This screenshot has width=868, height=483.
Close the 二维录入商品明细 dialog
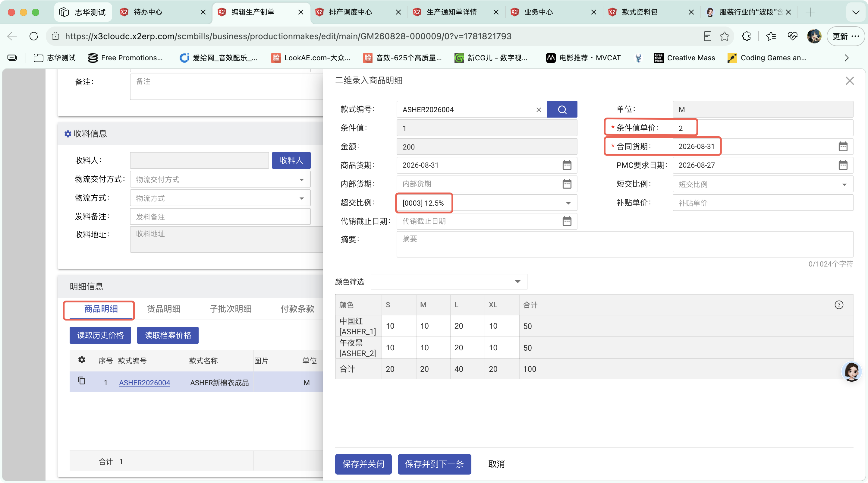[x=850, y=81]
